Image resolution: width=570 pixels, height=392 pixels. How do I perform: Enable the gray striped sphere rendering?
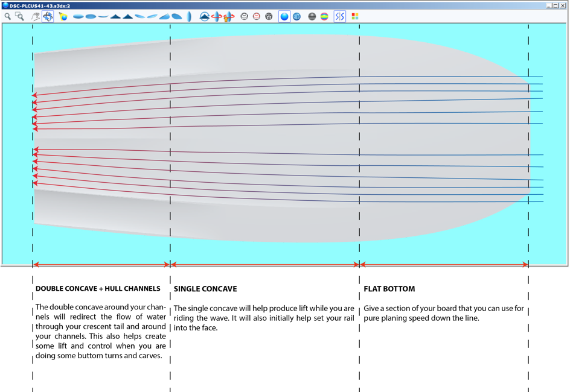(312, 16)
